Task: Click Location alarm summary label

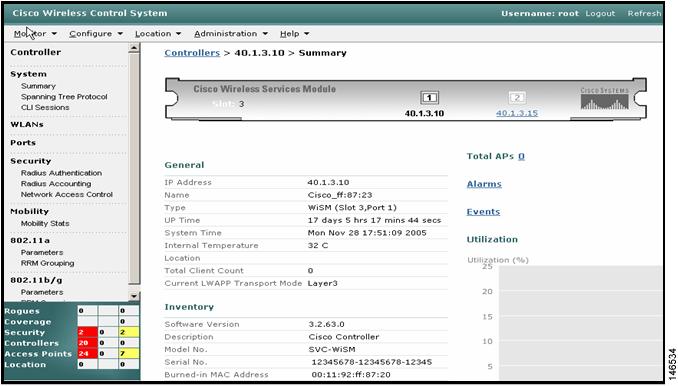Action: 25,364
